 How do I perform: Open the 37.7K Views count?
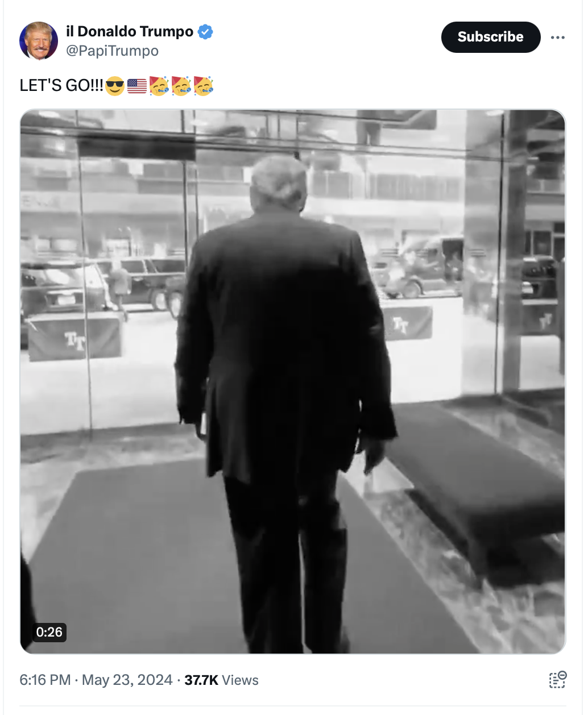click(x=221, y=680)
